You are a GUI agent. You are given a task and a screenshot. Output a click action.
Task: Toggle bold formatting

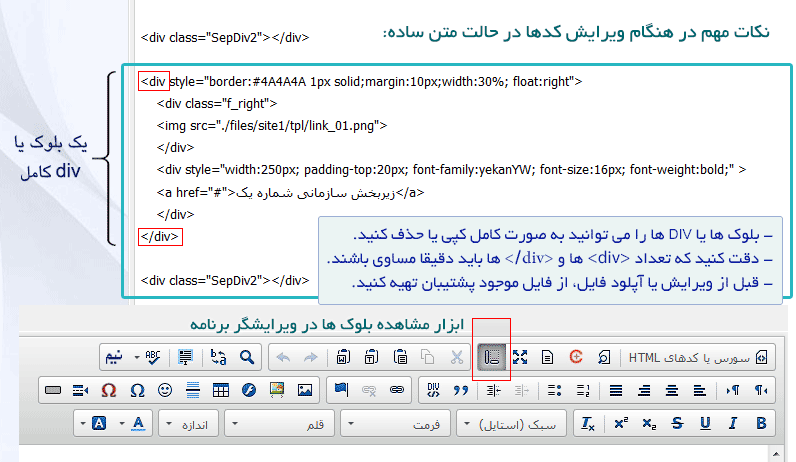pyautogui.click(x=761, y=423)
